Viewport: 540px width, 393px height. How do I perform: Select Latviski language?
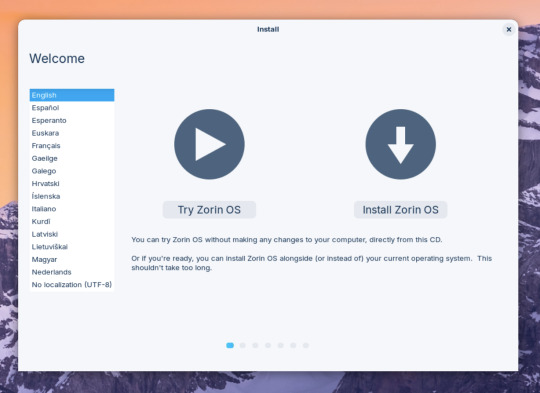(x=72, y=234)
